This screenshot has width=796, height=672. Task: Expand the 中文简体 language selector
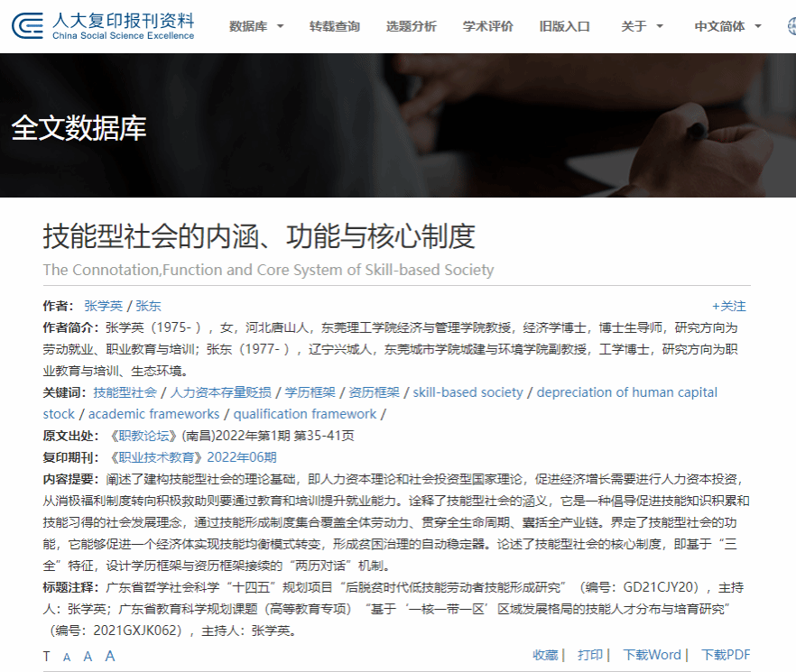coord(727,26)
